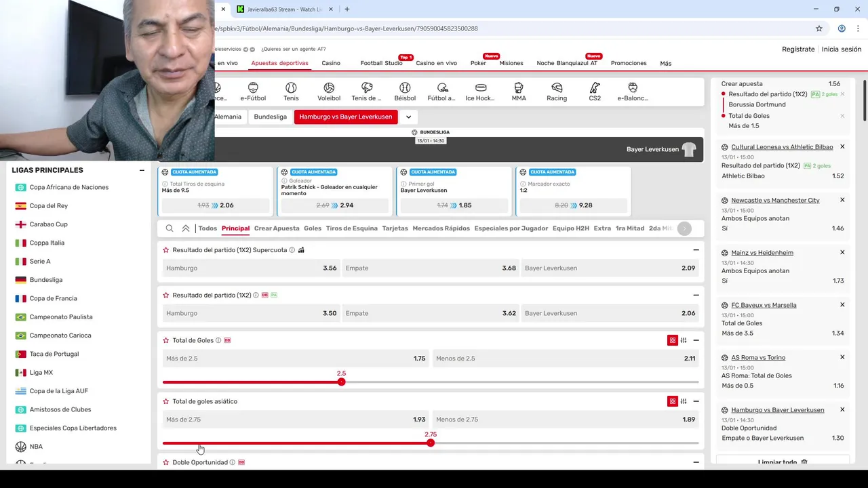Favorite the Doble Oportunidad market star

(166, 462)
